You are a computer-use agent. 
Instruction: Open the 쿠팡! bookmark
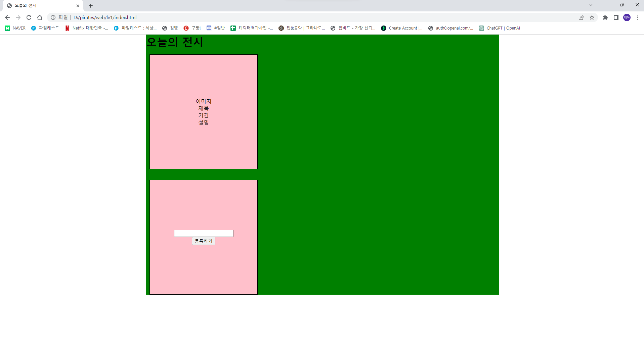coord(192,28)
